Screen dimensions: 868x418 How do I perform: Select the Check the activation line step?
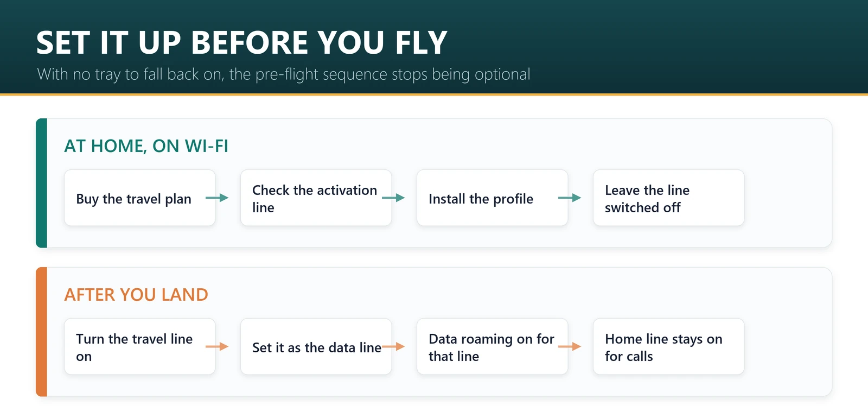click(316, 198)
